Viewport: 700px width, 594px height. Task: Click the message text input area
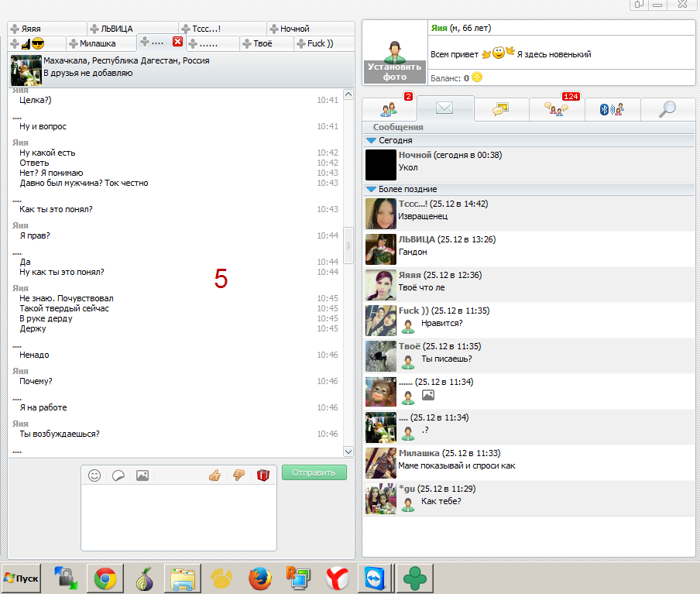[179, 517]
